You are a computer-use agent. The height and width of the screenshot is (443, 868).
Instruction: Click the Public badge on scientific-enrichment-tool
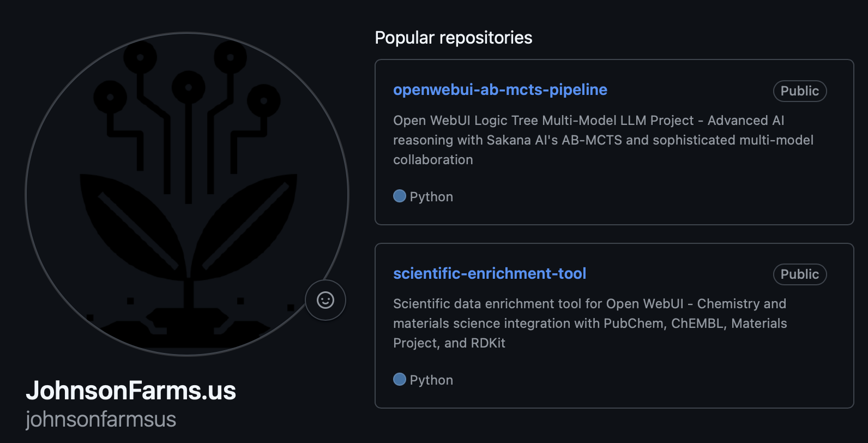799,274
